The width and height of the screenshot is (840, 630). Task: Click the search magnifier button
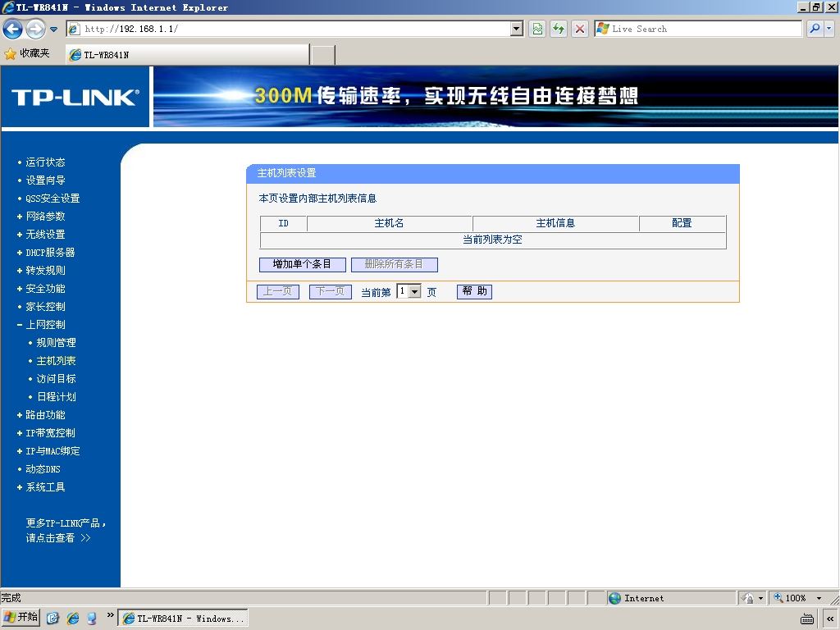tap(815, 29)
